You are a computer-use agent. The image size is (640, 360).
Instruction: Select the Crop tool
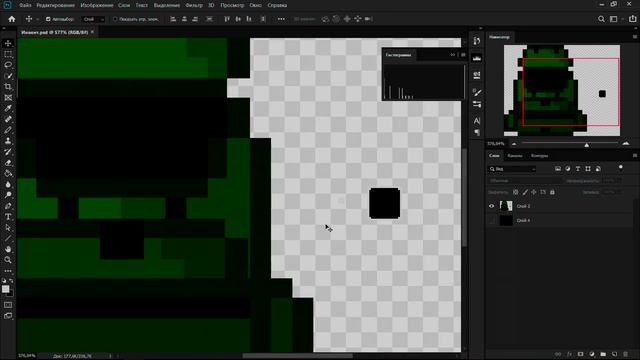8,87
